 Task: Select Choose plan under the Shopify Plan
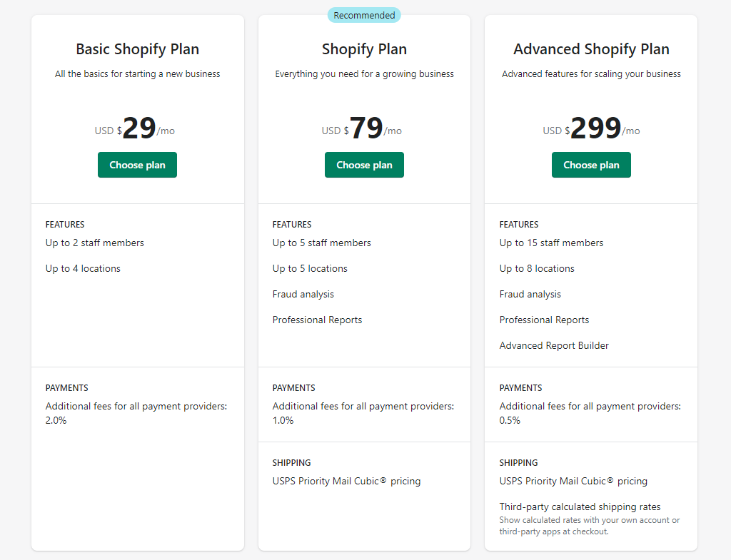point(364,165)
